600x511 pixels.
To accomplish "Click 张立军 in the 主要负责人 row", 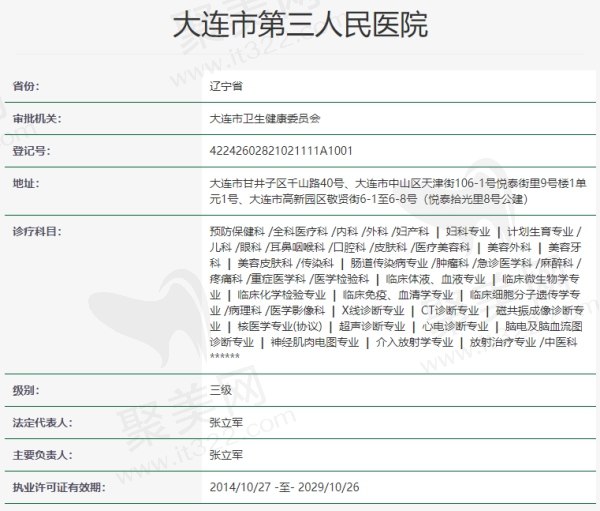I will [226, 455].
